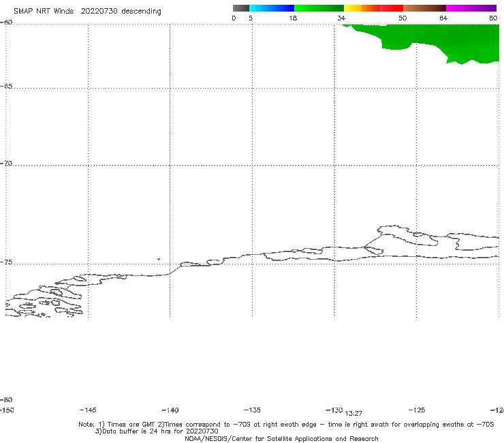Click the color scale label '34'
The image size is (504, 443).
coord(341,18)
